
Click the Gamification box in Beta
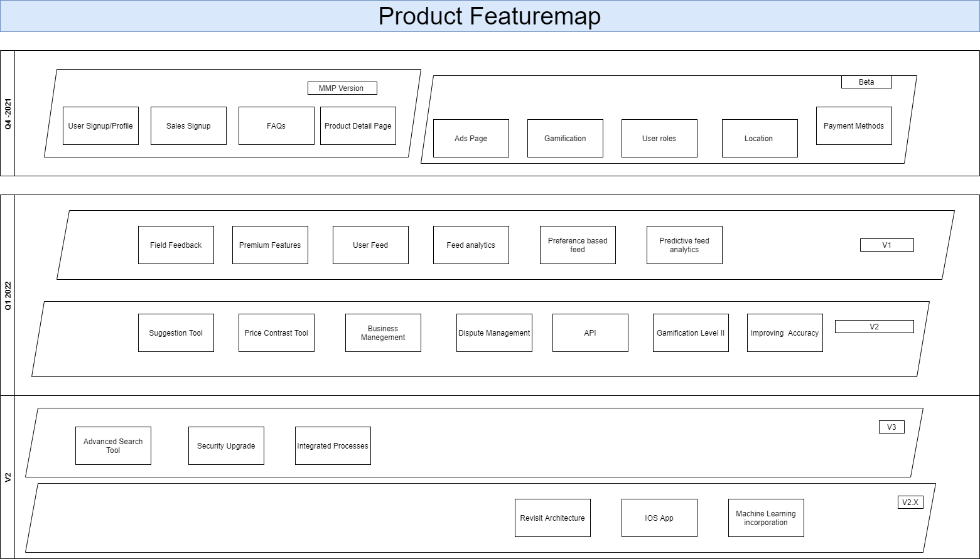[x=565, y=139]
